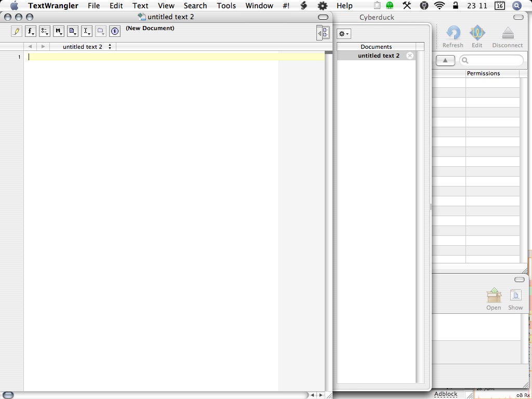
Task: Open the Edit menu
Action: (x=116, y=5)
